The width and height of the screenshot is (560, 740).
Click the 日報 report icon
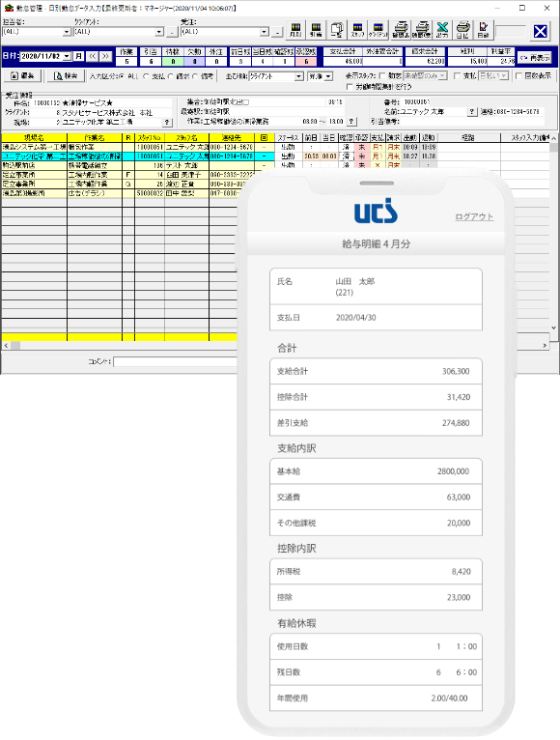coord(483,30)
